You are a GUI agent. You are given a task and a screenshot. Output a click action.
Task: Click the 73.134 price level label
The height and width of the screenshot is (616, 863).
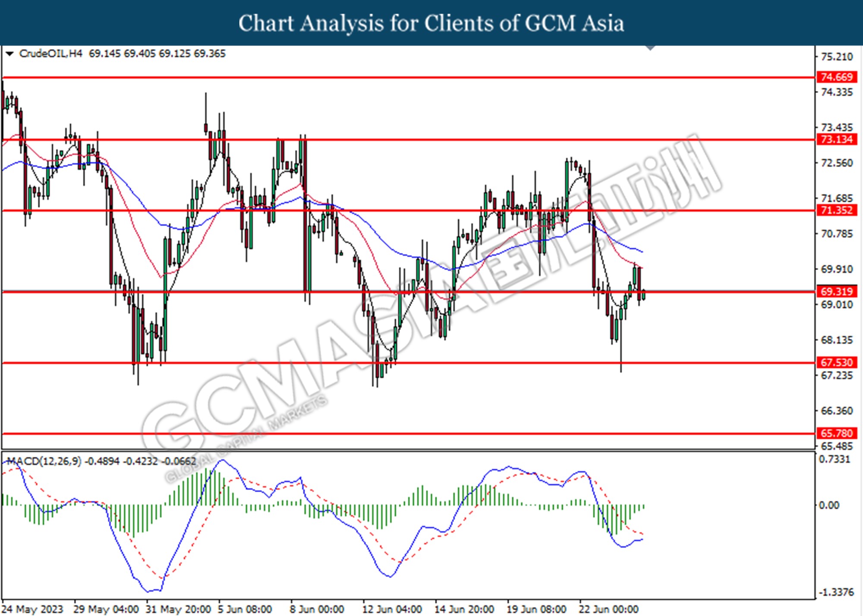836,139
